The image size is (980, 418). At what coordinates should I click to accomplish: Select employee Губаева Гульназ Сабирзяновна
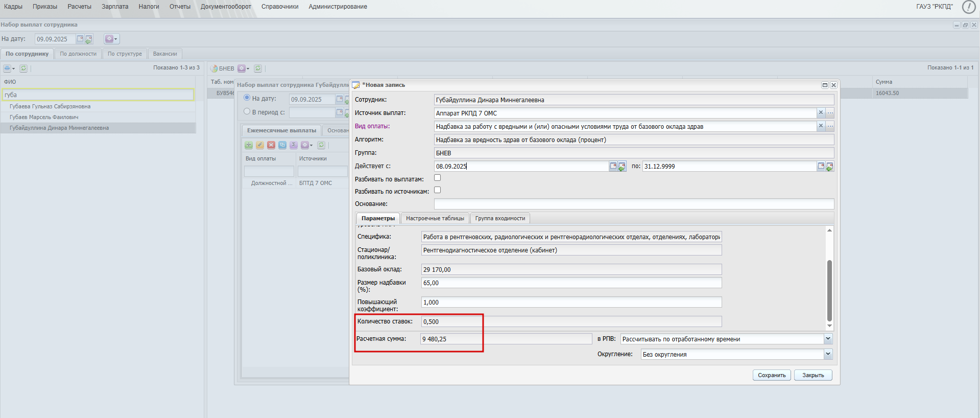click(x=98, y=106)
